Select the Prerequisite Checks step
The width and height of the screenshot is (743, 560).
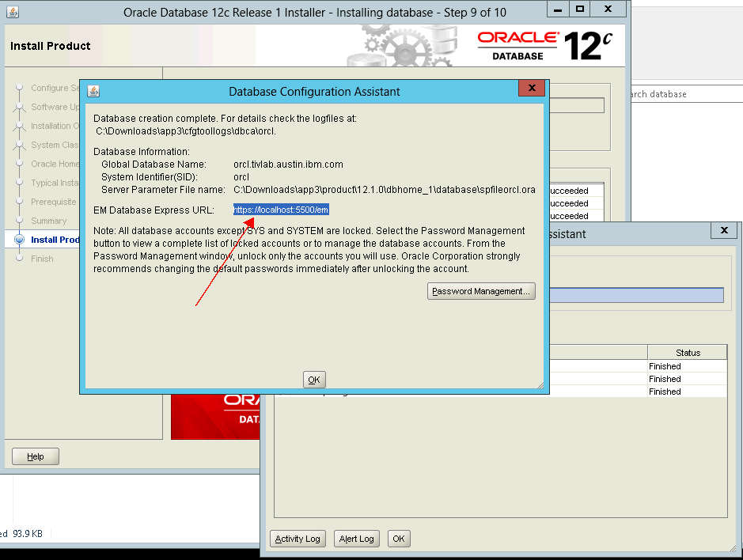point(54,202)
